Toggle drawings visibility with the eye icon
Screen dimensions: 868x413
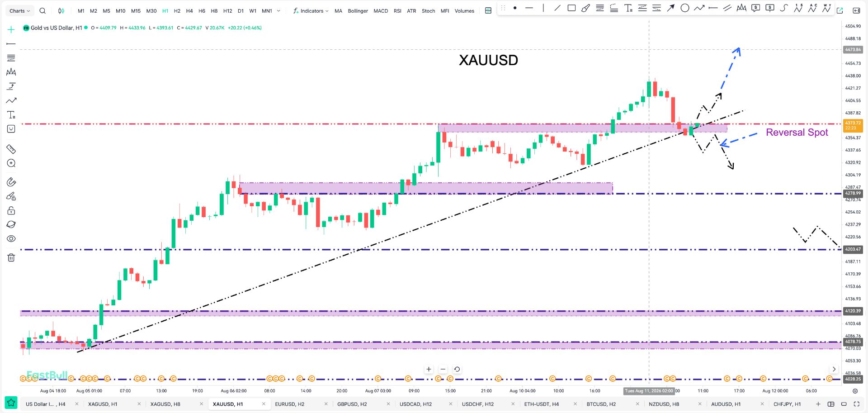(11, 239)
